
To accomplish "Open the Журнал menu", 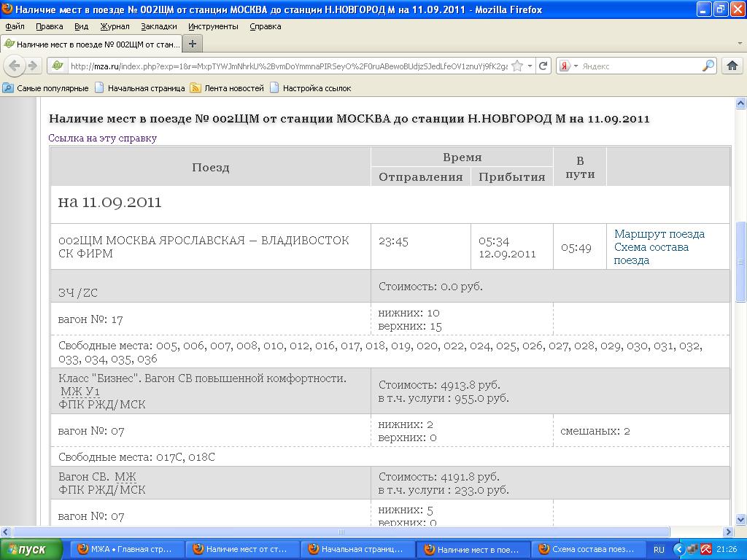I will tap(115, 26).
